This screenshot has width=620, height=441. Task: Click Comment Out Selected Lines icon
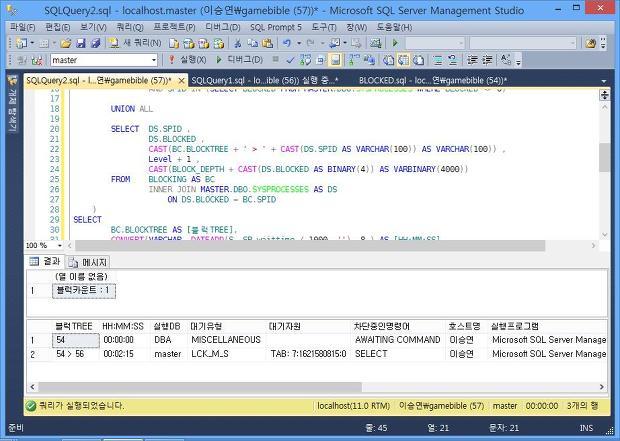coord(438,60)
